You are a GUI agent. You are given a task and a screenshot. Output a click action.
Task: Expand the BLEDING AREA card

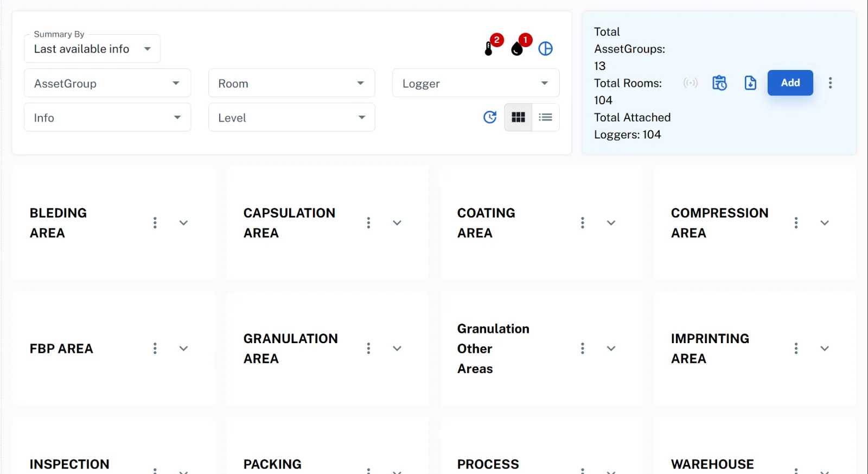183,223
